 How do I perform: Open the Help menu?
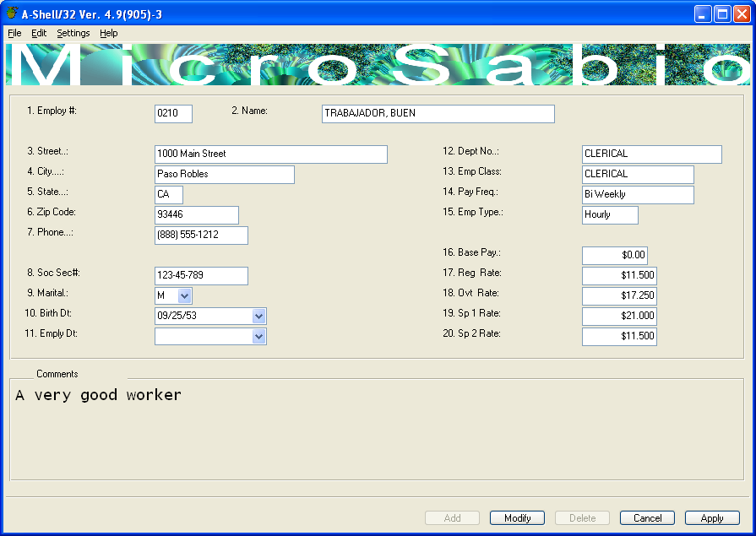point(109,33)
